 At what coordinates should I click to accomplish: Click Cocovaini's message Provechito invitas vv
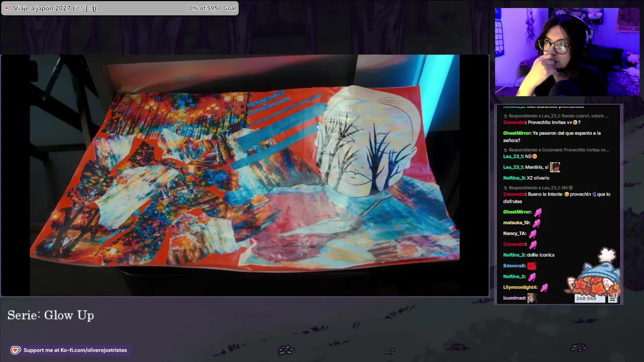[542, 123]
